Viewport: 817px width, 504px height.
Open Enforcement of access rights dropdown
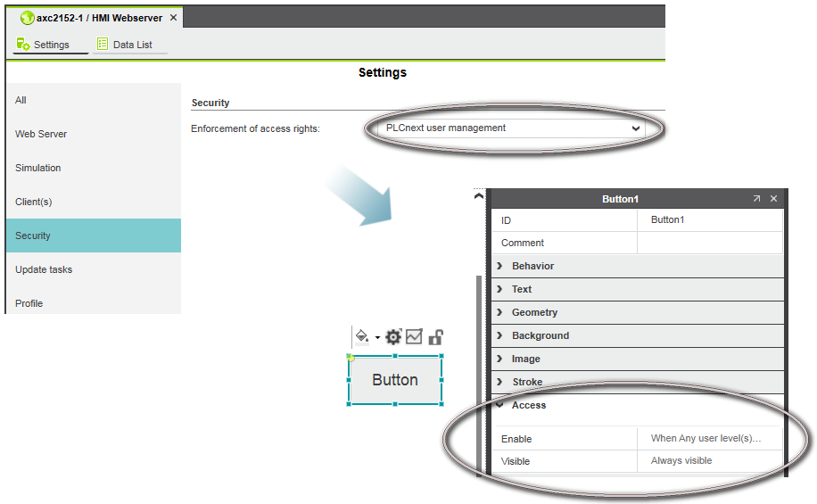[x=635, y=128]
